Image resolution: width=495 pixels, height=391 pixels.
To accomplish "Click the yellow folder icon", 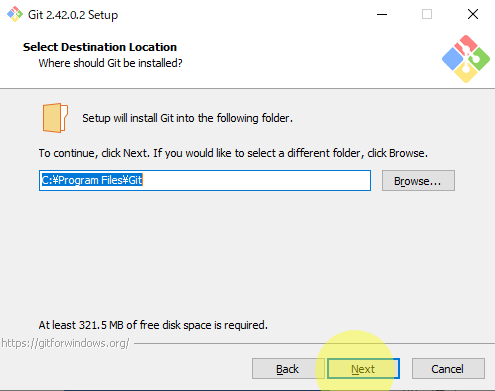I will click(55, 118).
